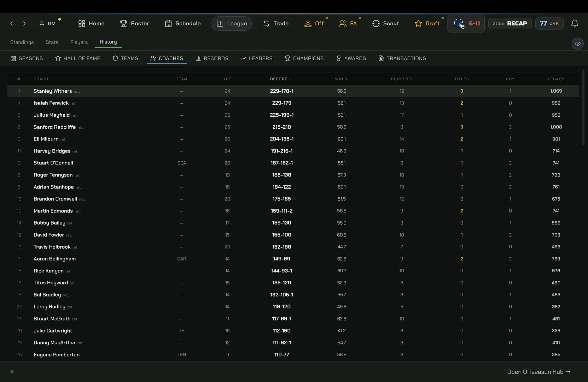Select coach Roger Tennyson
The width and height of the screenshot is (588, 382).
pyautogui.click(x=53, y=175)
